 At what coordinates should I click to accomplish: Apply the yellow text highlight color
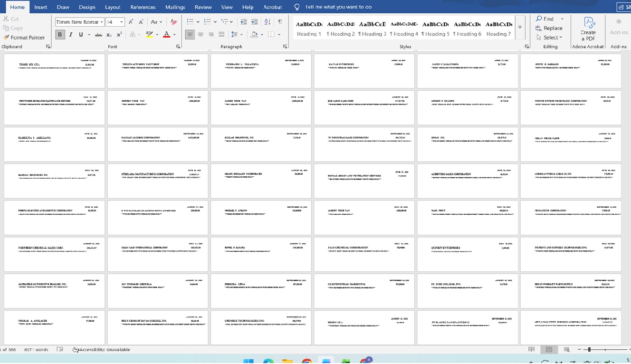point(149,35)
